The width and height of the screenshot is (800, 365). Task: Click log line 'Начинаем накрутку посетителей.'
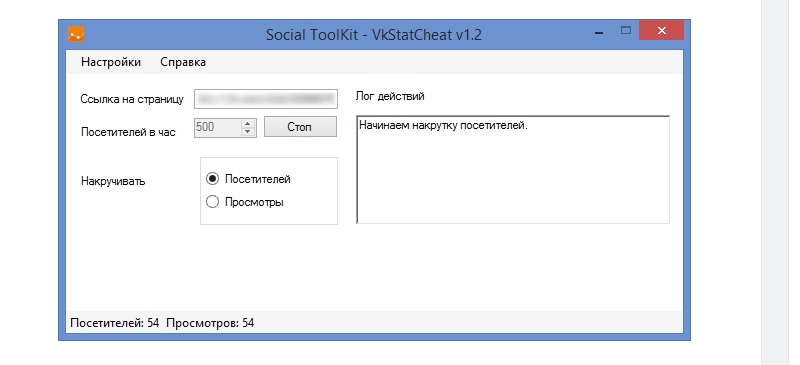tap(443, 126)
